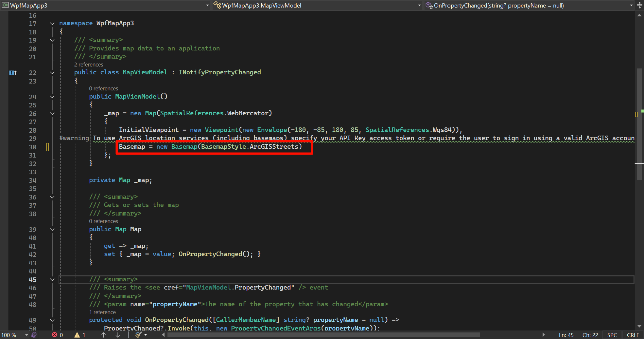Open the 100 % zoom level dropdown
The height and width of the screenshot is (339, 644).
coord(26,335)
